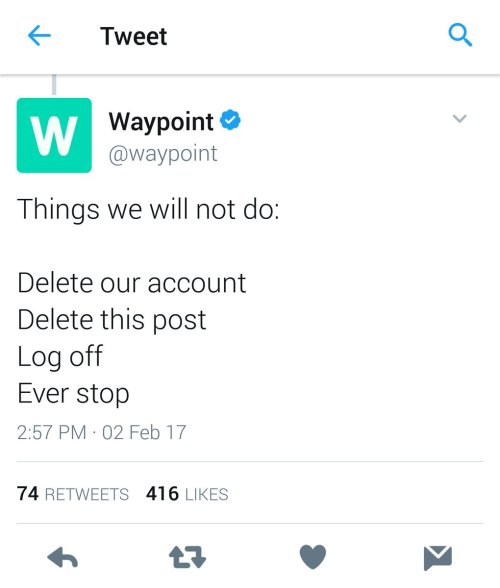500x588 pixels.
Task: Retweet this Waypoint tweet
Action: tap(187, 557)
